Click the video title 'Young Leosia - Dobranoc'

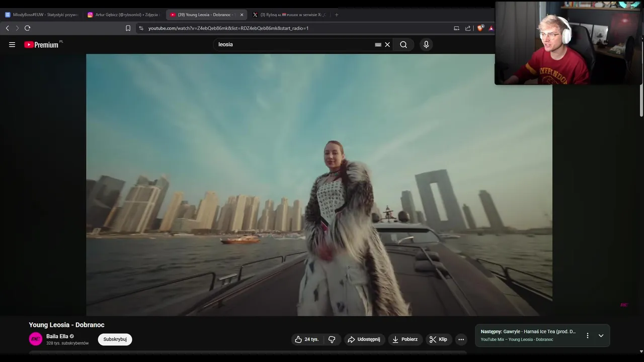pos(66,325)
